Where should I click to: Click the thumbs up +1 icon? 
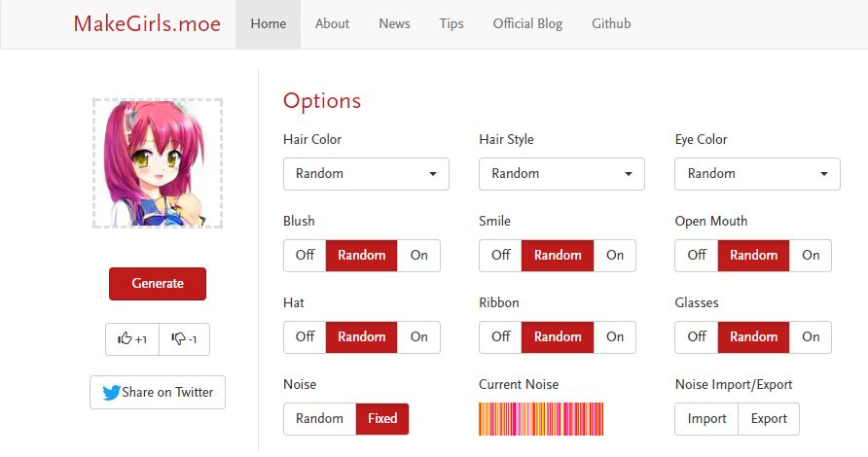coord(125,339)
